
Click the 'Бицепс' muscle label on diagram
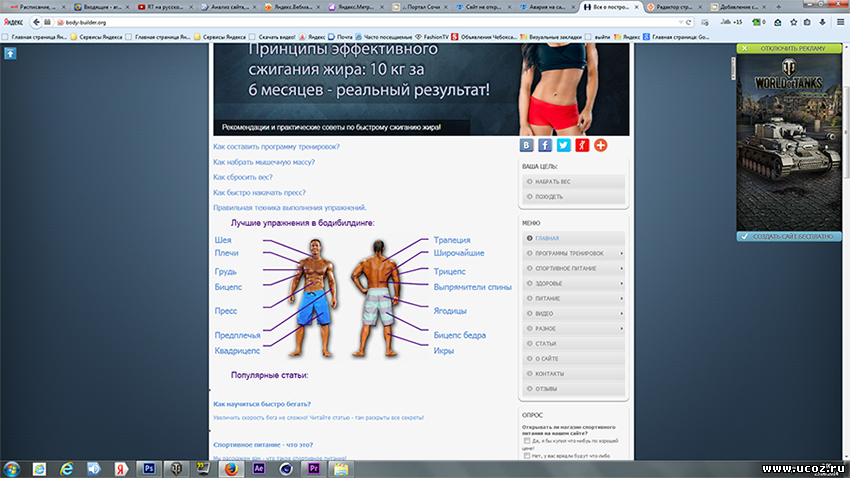[x=228, y=287]
